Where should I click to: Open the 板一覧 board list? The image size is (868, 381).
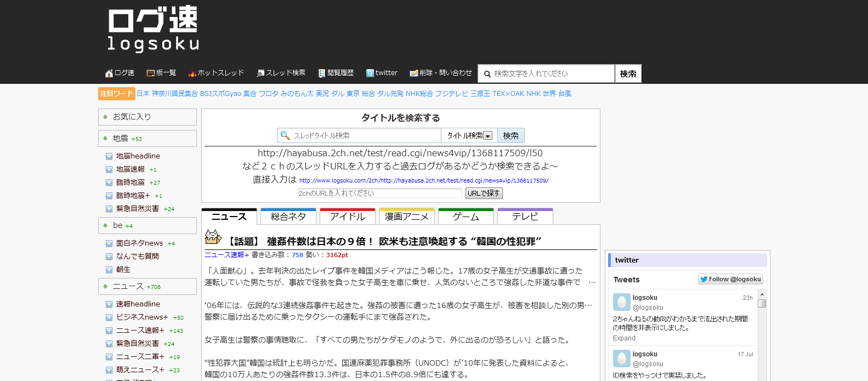point(161,73)
